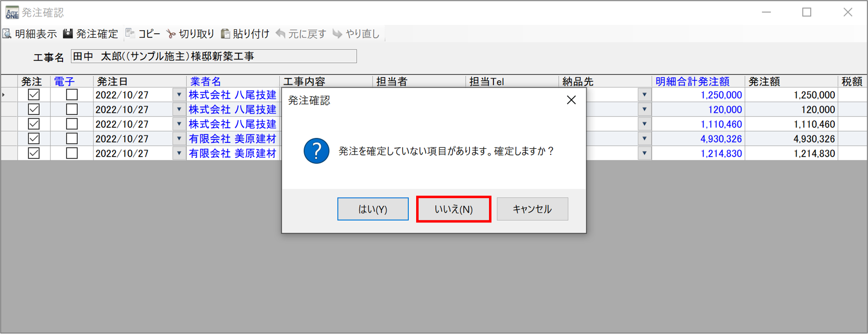Open 発注日 dropdown in fifth row
Screen dimensions: 868x334
pos(179,154)
